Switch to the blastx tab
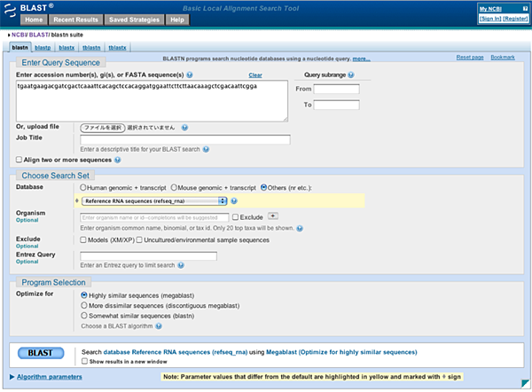Image resolution: width=532 pixels, height=392 pixels. 66,48
